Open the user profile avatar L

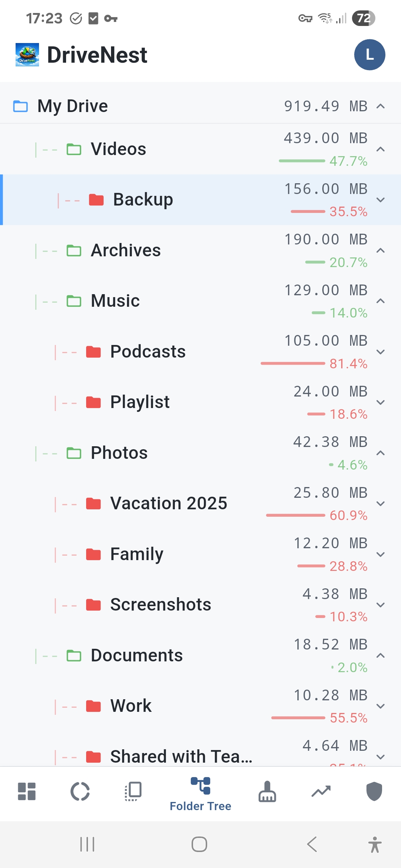tap(369, 55)
